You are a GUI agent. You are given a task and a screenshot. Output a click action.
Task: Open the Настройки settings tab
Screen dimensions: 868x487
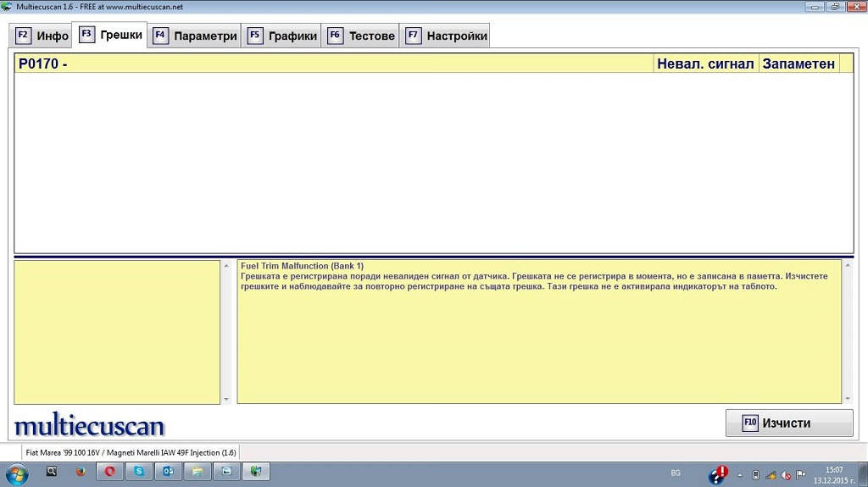click(x=446, y=36)
